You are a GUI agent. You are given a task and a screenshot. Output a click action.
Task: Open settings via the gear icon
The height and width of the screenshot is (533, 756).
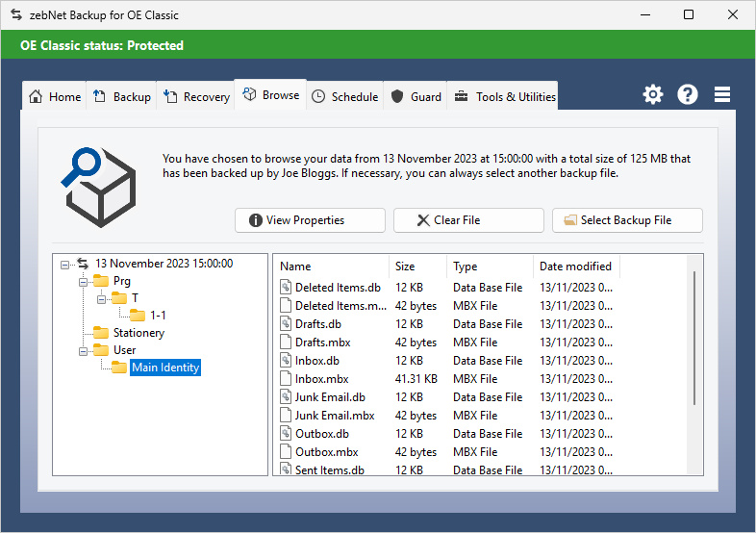pyautogui.click(x=653, y=94)
